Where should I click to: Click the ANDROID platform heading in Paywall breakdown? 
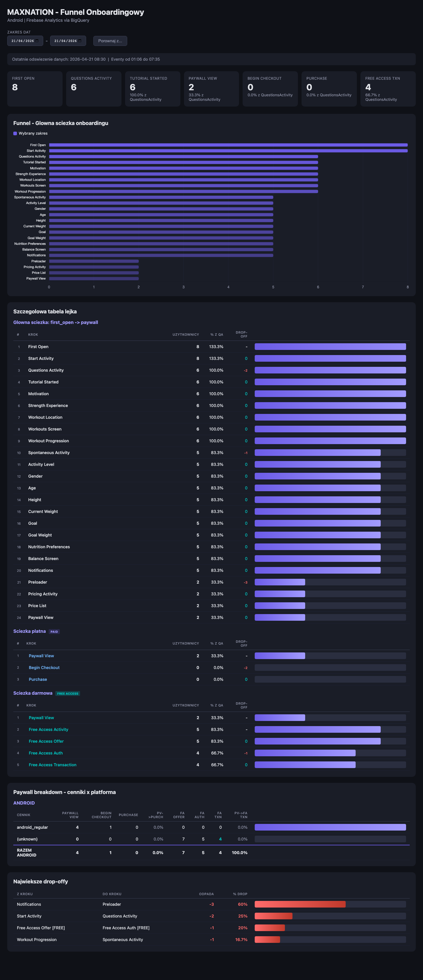pyautogui.click(x=24, y=803)
